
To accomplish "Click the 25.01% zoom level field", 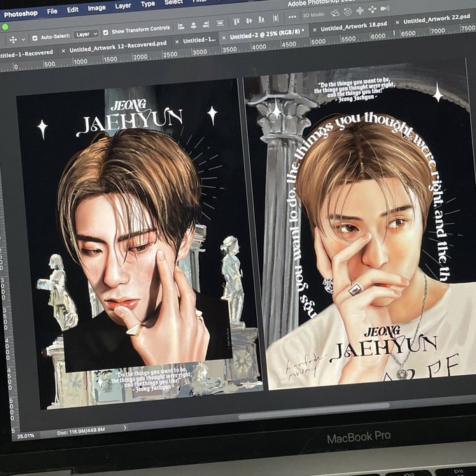I will (25, 436).
